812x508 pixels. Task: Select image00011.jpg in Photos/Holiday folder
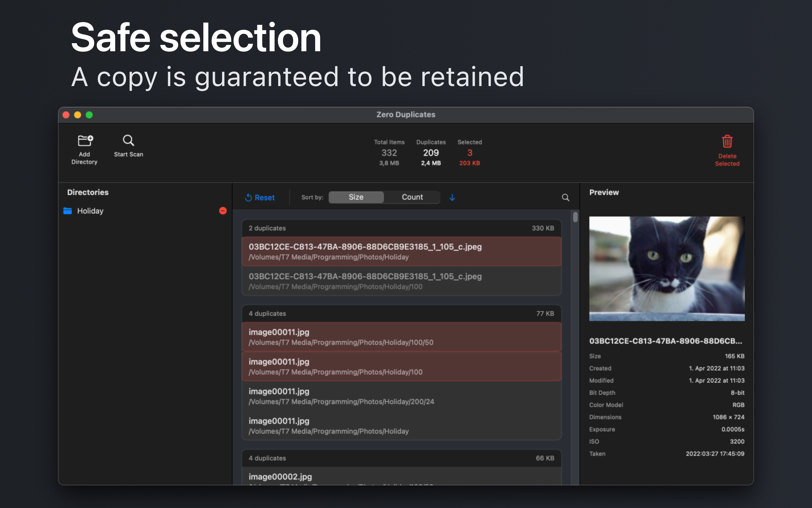click(401, 426)
